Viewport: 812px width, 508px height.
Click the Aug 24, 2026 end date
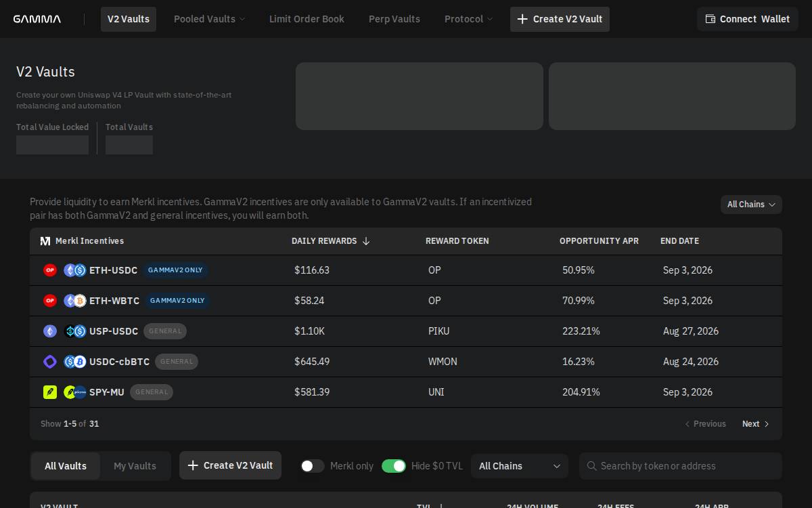pyautogui.click(x=691, y=362)
